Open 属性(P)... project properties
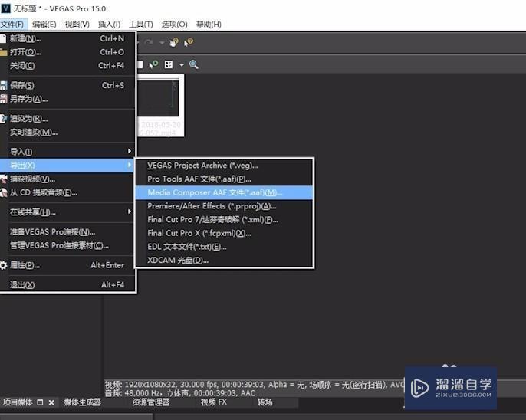Image resolution: width=526 pixels, height=420 pixels. pos(67,265)
